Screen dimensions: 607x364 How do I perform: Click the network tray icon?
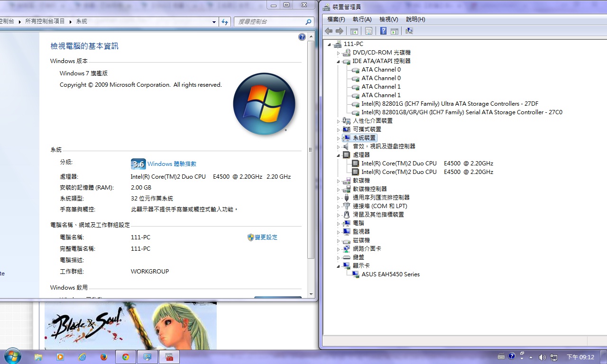coord(553,357)
